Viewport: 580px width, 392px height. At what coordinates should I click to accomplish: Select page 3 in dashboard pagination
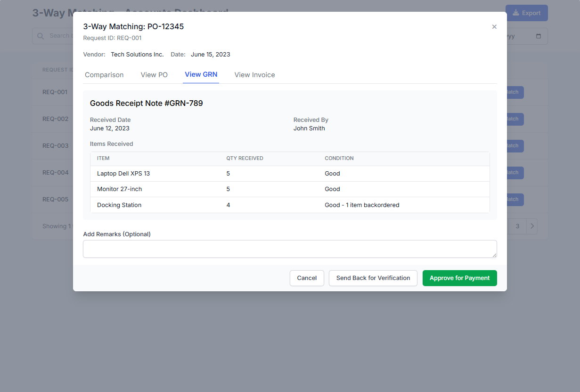tap(517, 226)
